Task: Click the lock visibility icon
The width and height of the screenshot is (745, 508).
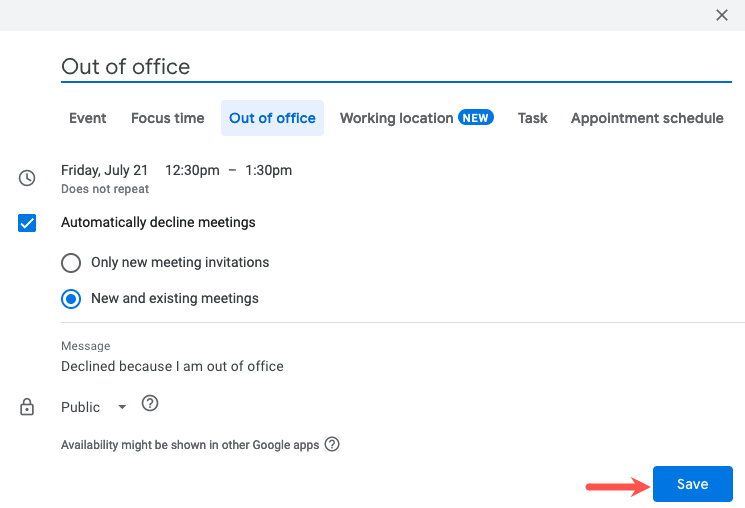Action: pos(27,407)
